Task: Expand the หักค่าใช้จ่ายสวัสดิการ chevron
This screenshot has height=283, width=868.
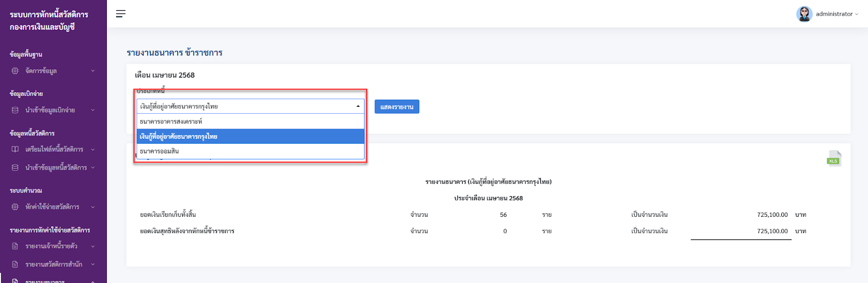Action: (93, 207)
